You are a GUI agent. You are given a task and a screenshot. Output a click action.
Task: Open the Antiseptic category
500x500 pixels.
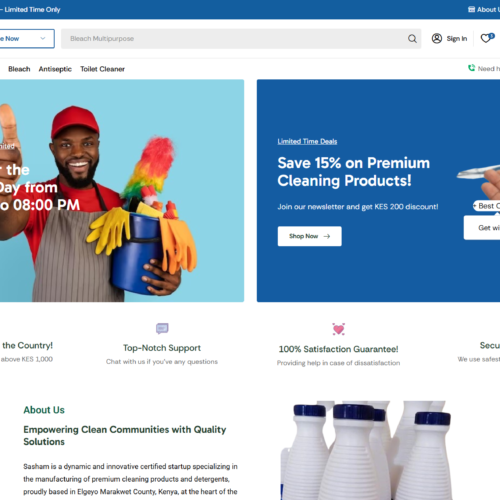click(55, 69)
